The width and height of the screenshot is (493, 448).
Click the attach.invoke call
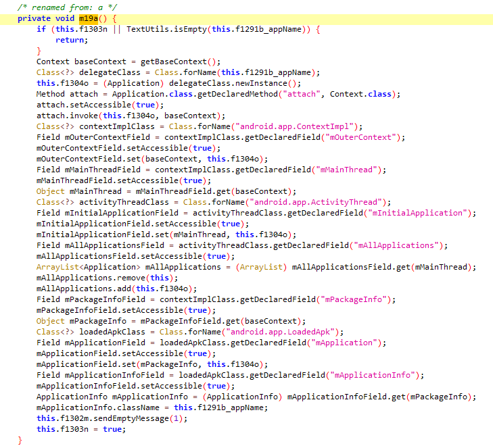coord(131,116)
